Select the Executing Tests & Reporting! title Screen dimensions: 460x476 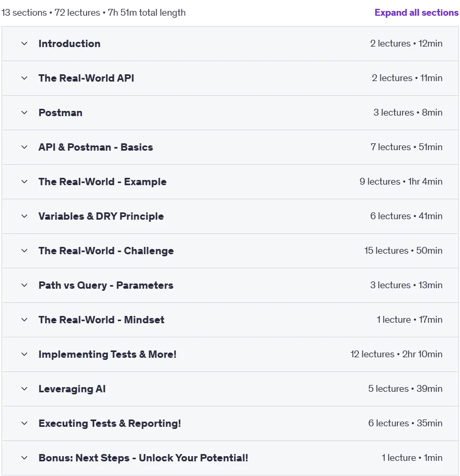click(x=110, y=423)
